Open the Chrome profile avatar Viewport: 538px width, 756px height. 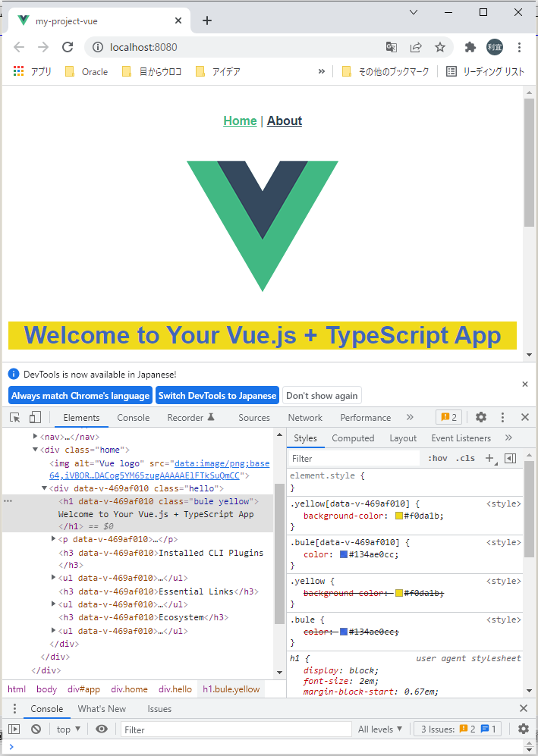495,47
